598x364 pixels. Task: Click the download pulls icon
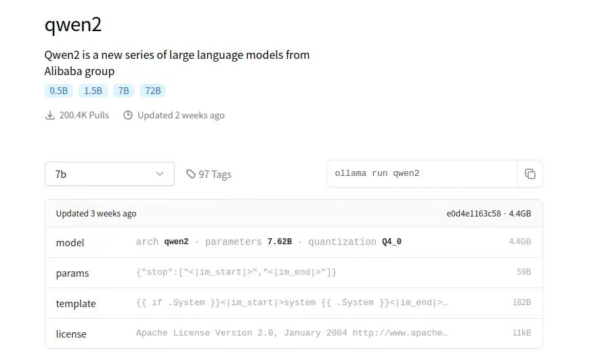click(x=50, y=115)
